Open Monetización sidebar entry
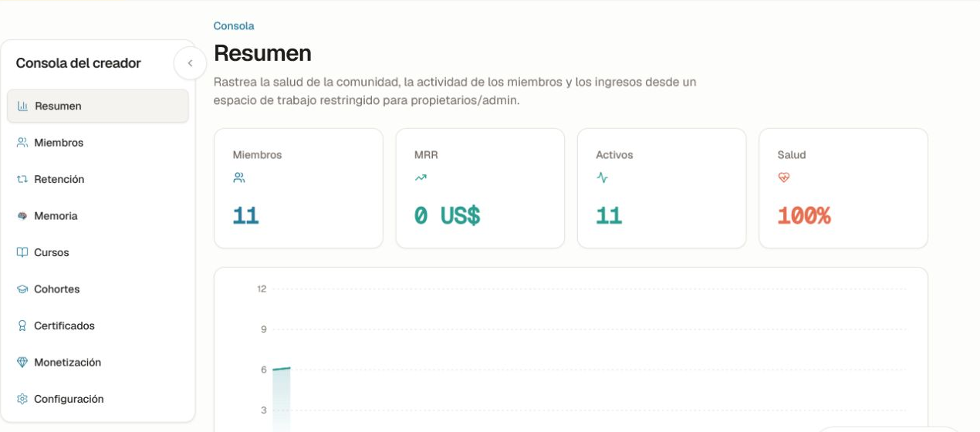 click(98, 363)
